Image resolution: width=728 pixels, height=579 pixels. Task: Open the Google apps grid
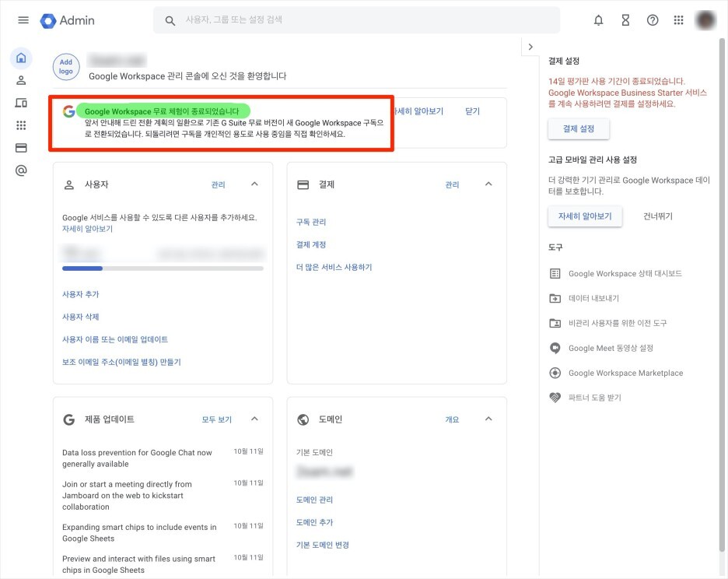678,20
